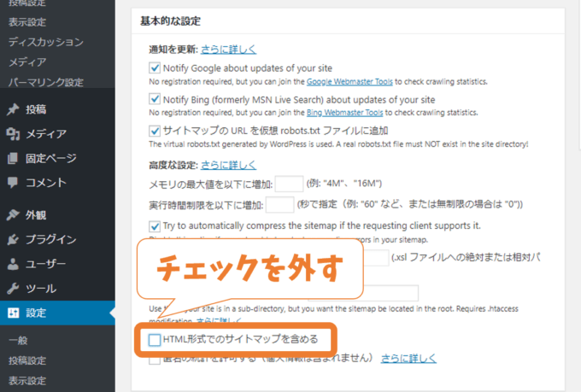This screenshot has width=581, height=392.
Task: Open さらに詳しく link next to 通知を更新
Action: coord(228,50)
